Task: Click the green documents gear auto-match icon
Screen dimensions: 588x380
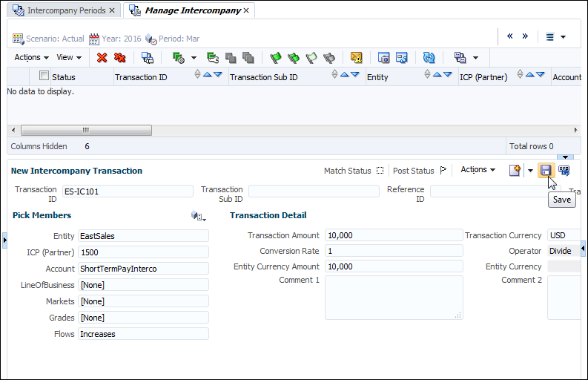Action: pyautogui.click(x=178, y=57)
